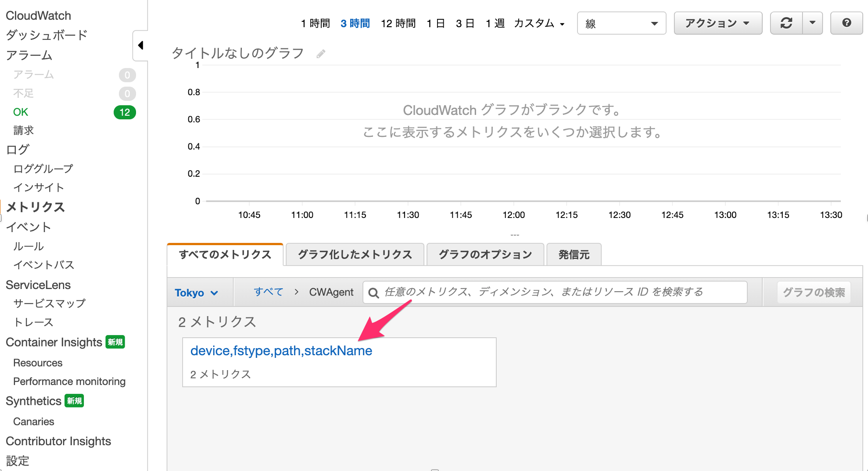Open the アクション dropdown

pos(718,23)
